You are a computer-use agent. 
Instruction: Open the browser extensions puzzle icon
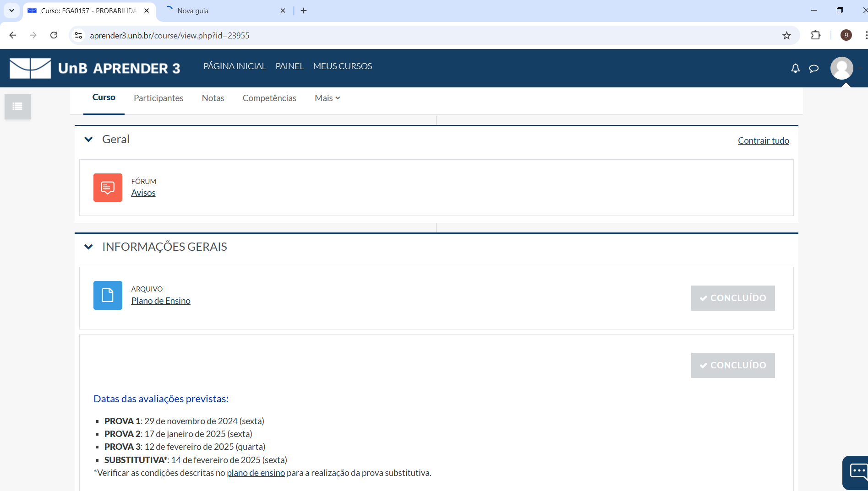click(816, 35)
